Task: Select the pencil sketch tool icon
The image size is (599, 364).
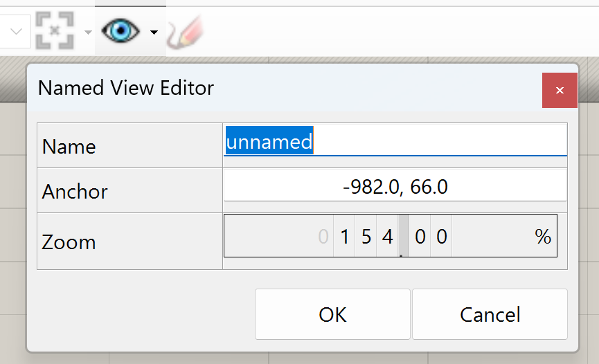Action: 183,32
